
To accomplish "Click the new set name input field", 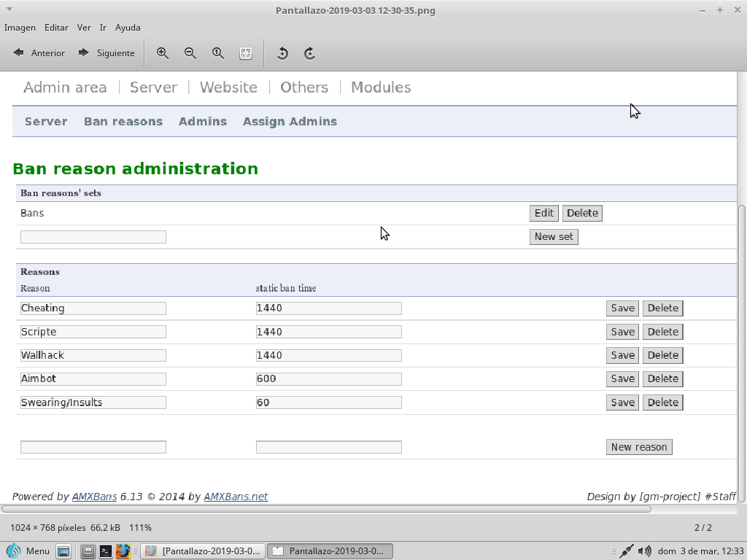I will coord(93,237).
